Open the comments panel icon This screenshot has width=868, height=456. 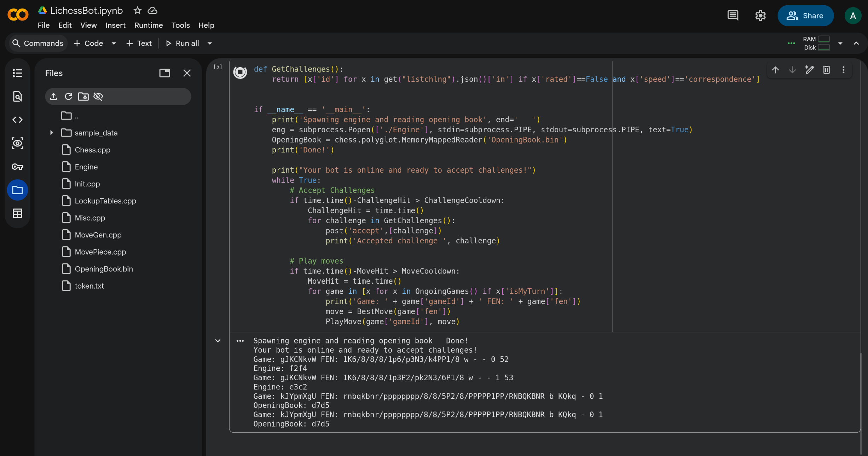pyautogui.click(x=733, y=16)
